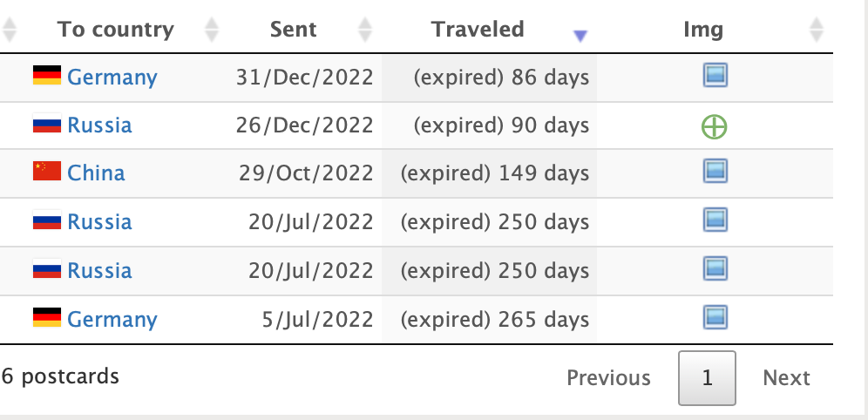868x420 pixels.
Task: Click German flag in 265 days row
Action: pos(47,318)
